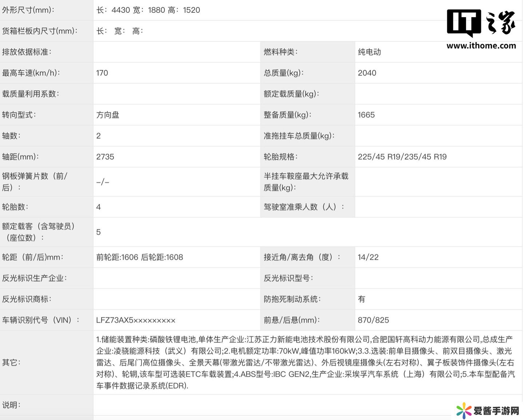Screen dimensions: 524x420
Task: Open the www.ithome.com link text
Action: [x=481, y=46]
